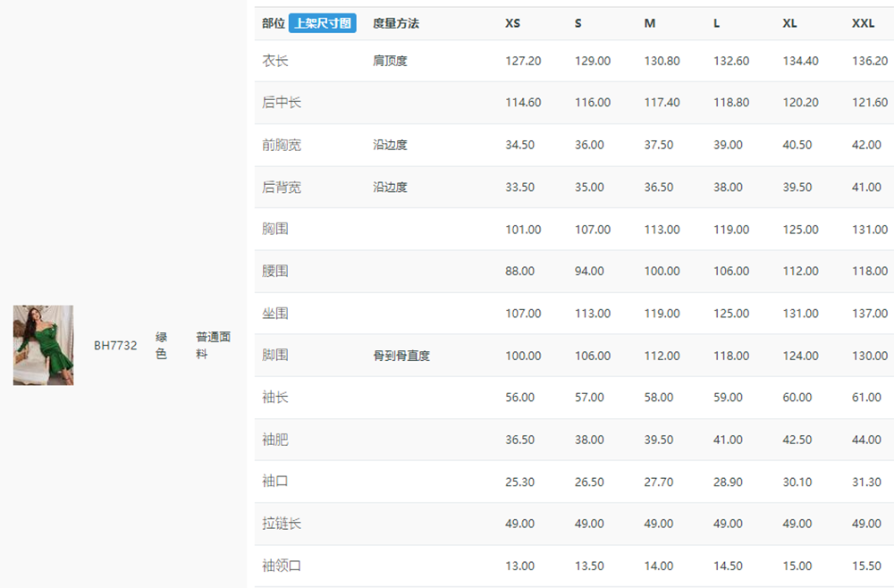Select the 袖肥 row label
This screenshot has width=894, height=588.
pyautogui.click(x=274, y=440)
